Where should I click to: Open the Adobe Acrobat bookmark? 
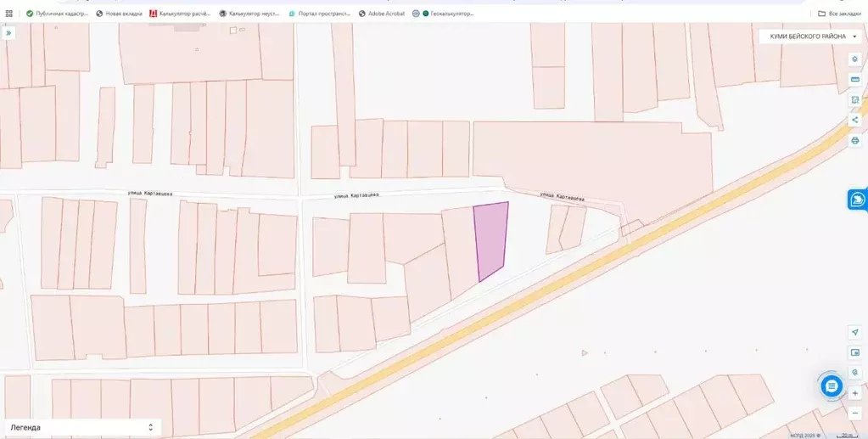[381, 14]
